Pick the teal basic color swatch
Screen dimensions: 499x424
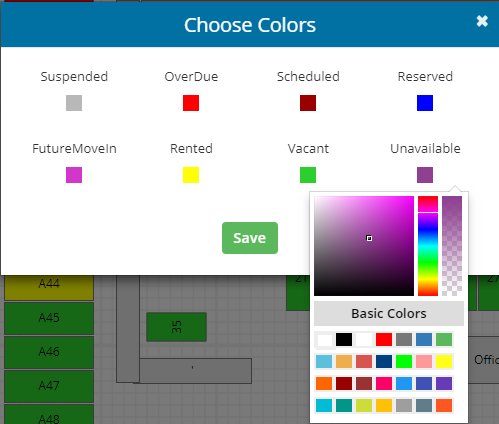tap(344, 406)
